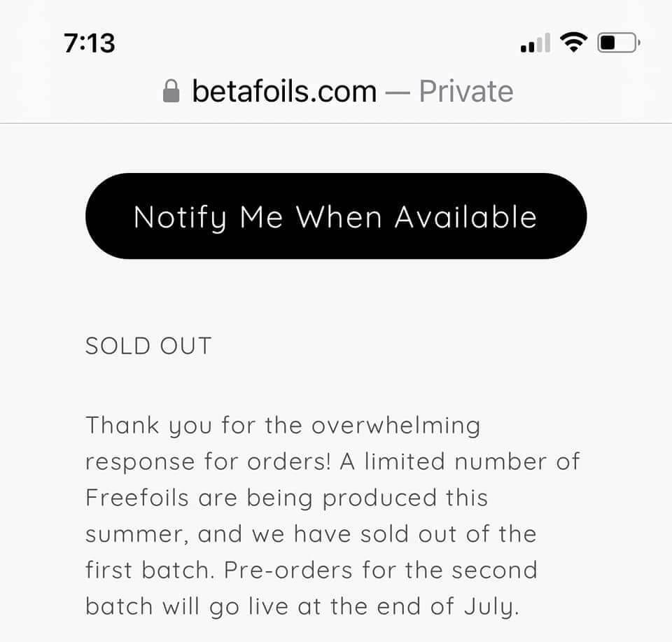Tap the word "July" ending the paragraph
This screenshot has height=642, width=672.
tap(491, 606)
